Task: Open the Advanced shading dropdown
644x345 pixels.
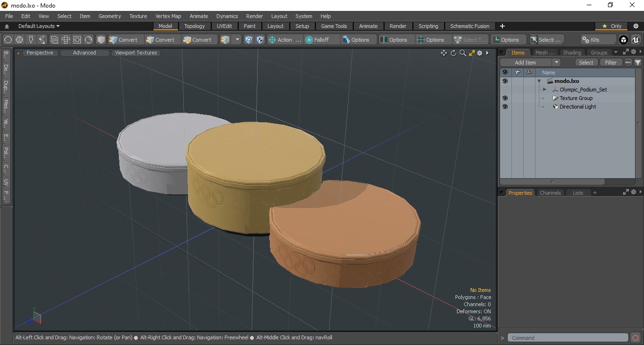Action: click(x=84, y=53)
